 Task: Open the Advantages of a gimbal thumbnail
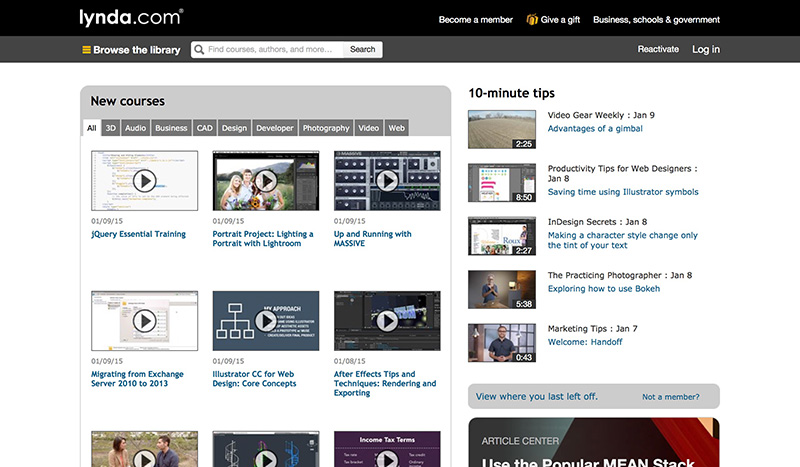click(x=502, y=129)
